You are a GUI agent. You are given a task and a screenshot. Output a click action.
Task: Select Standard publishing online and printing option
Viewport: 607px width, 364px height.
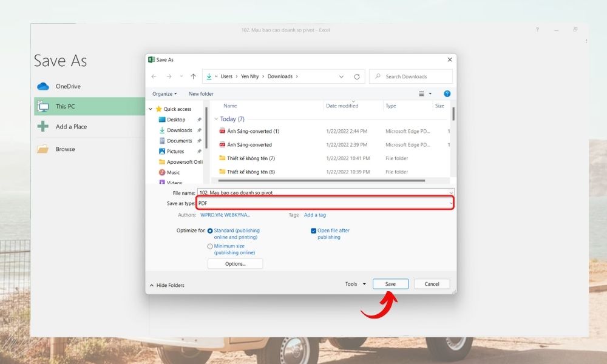pyautogui.click(x=210, y=231)
